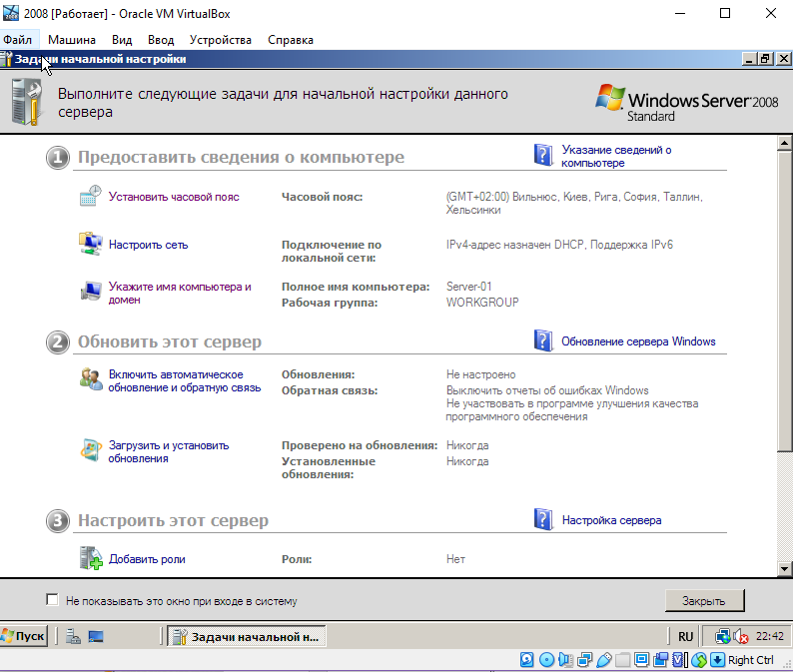Click VirtualBox USB devices indicator
Screen dimensions: 793x672
click(604, 659)
